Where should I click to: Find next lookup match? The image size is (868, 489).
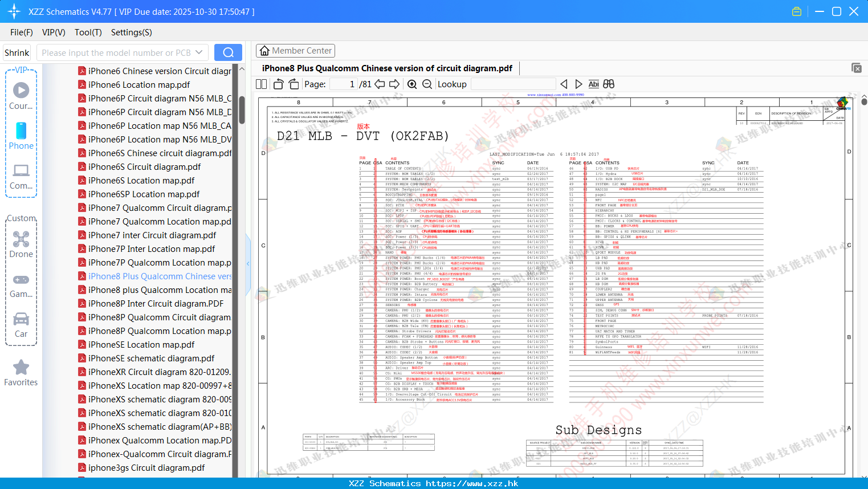click(578, 84)
